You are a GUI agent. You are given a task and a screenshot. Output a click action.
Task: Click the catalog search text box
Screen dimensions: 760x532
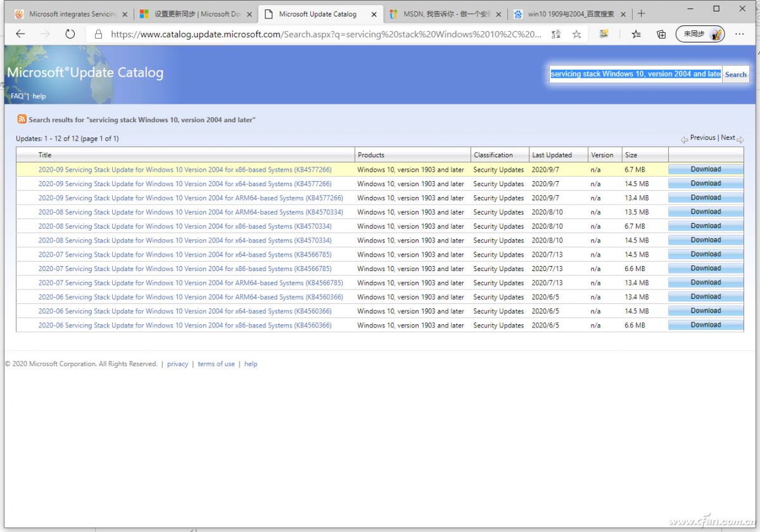point(635,74)
